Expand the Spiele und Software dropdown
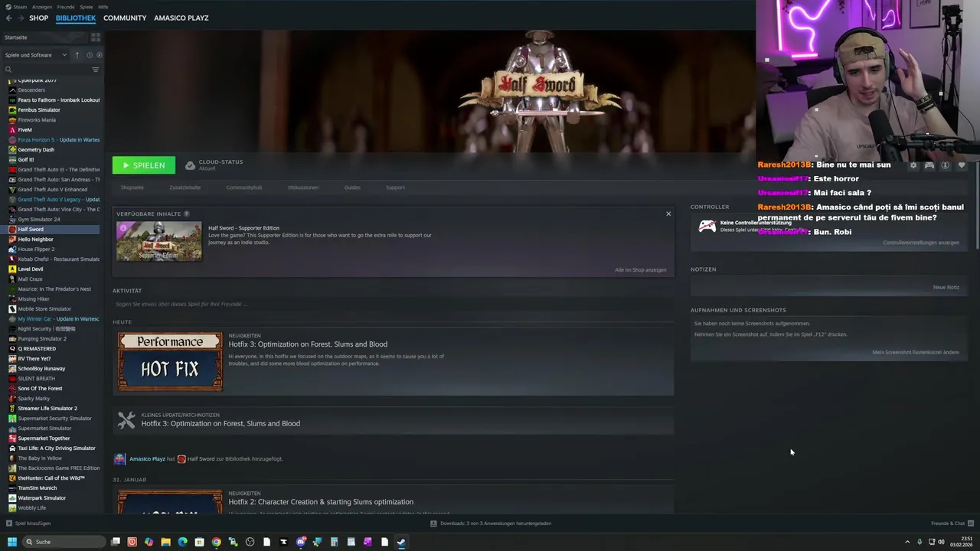This screenshot has width=980, height=551. [x=36, y=55]
